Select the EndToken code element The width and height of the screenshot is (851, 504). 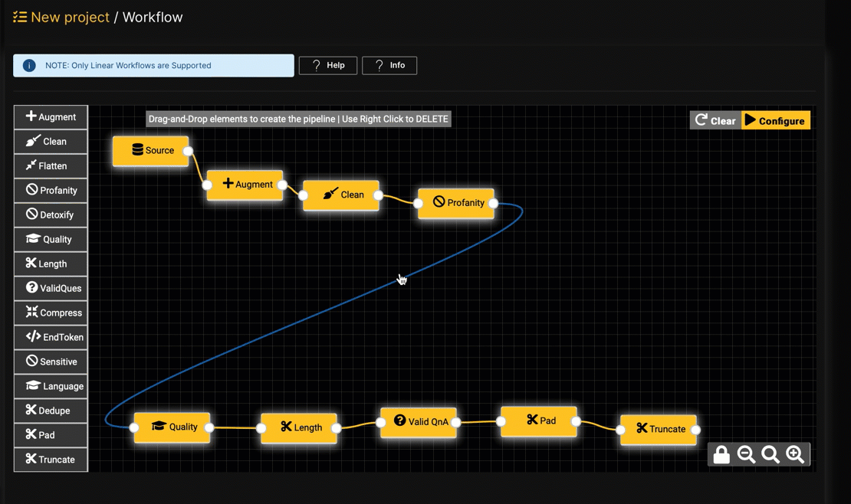tap(51, 337)
